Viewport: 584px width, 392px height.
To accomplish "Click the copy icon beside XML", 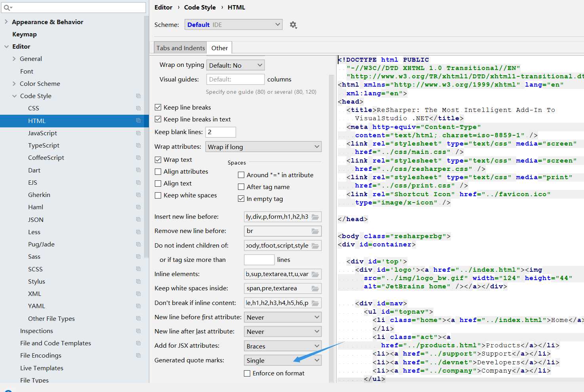I will tap(138, 294).
